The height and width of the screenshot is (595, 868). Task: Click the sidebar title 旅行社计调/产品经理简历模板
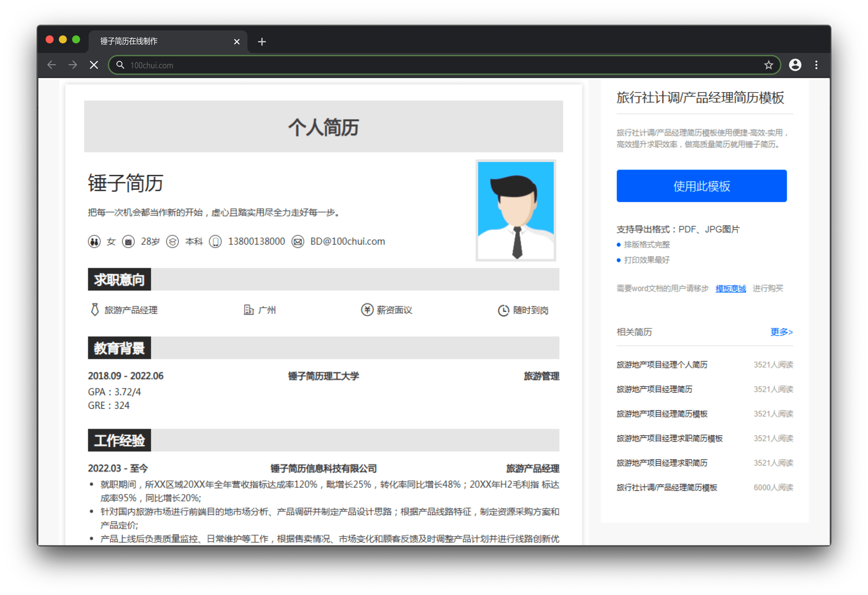700,98
